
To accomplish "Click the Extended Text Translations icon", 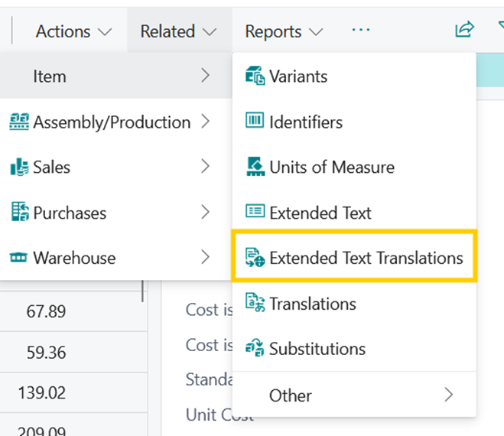I will click(254, 258).
